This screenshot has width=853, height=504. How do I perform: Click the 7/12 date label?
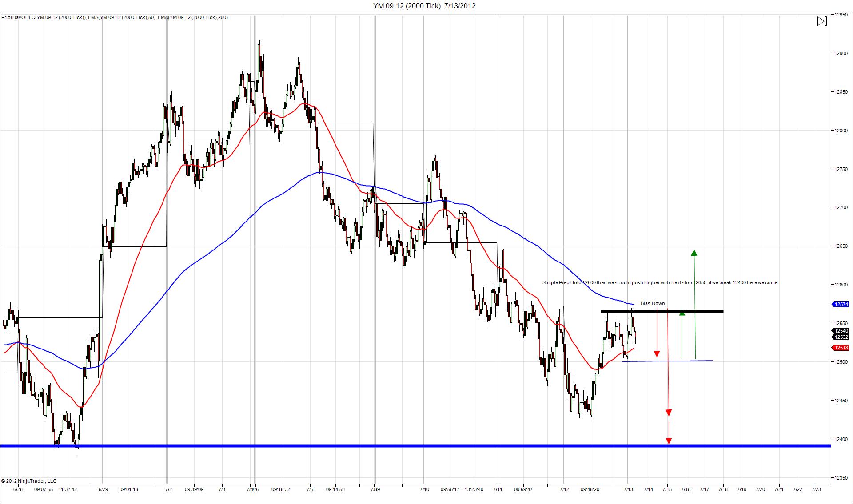tap(564, 489)
